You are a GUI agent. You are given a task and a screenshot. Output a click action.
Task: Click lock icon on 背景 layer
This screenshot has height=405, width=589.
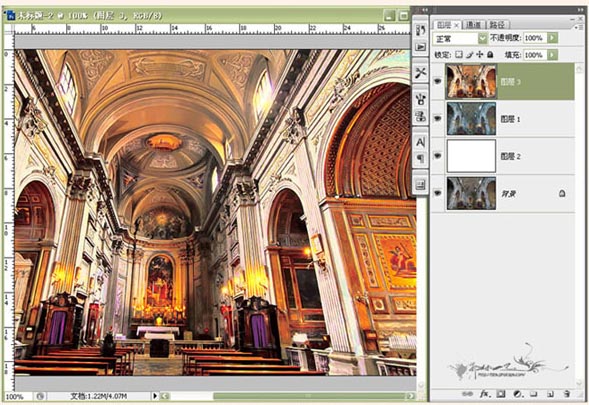(562, 193)
